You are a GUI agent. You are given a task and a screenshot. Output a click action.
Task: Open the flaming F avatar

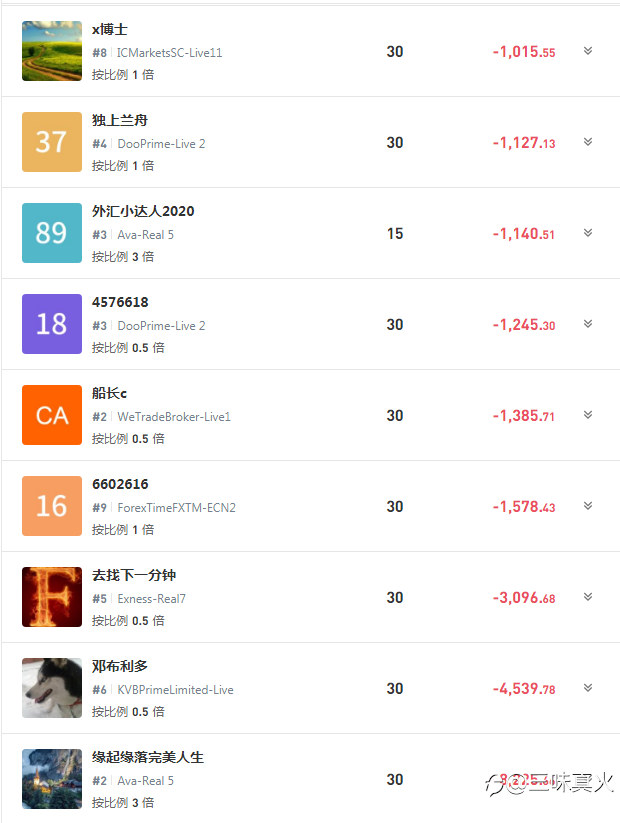[52, 597]
